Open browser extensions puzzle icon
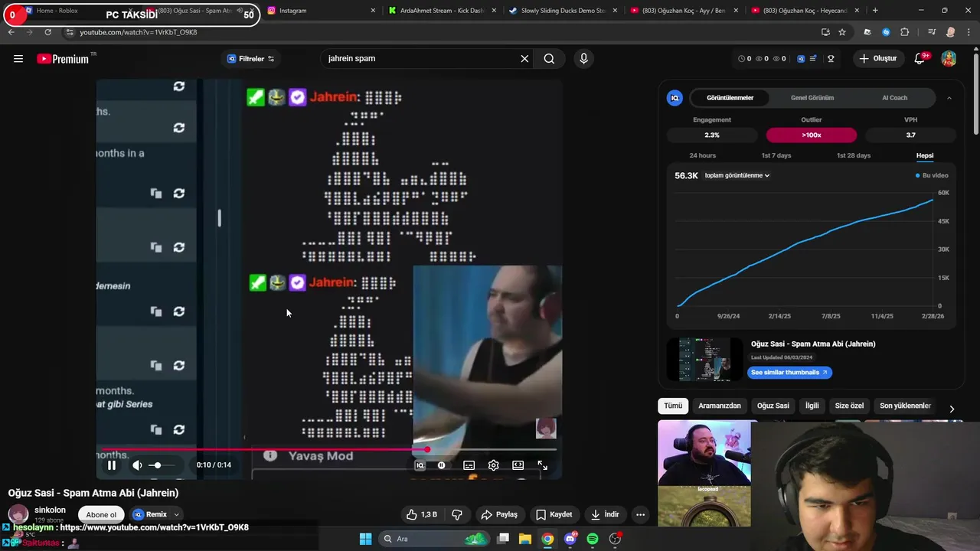 [x=904, y=32]
